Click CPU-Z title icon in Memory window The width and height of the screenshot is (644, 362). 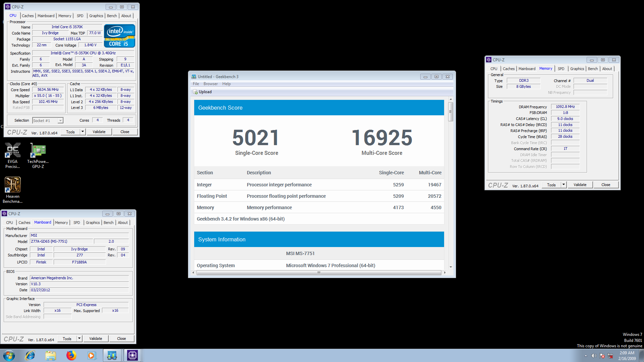489,60
